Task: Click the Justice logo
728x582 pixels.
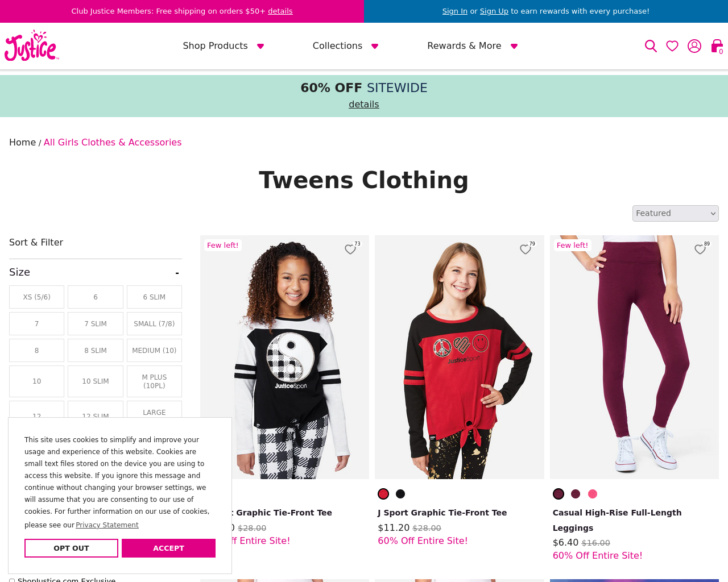Action: coord(32,45)
